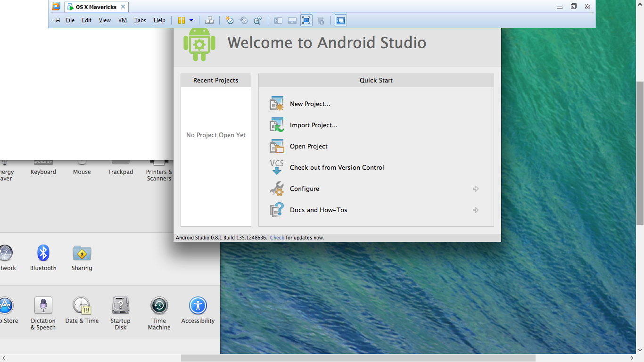Click the New Project icon
This screenshot has width=644, height=362.
277,104
